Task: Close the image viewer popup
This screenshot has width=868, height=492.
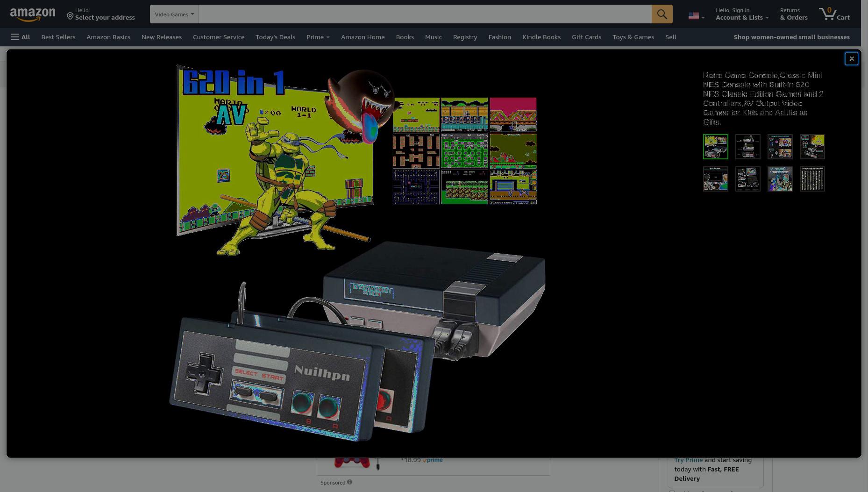Action: pyautogui.click(x=851, y=58)
